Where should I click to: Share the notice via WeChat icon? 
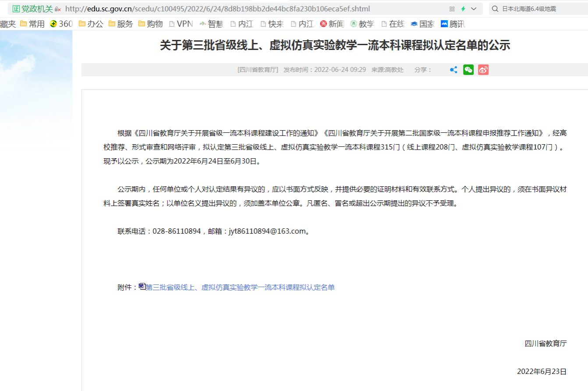468,70
